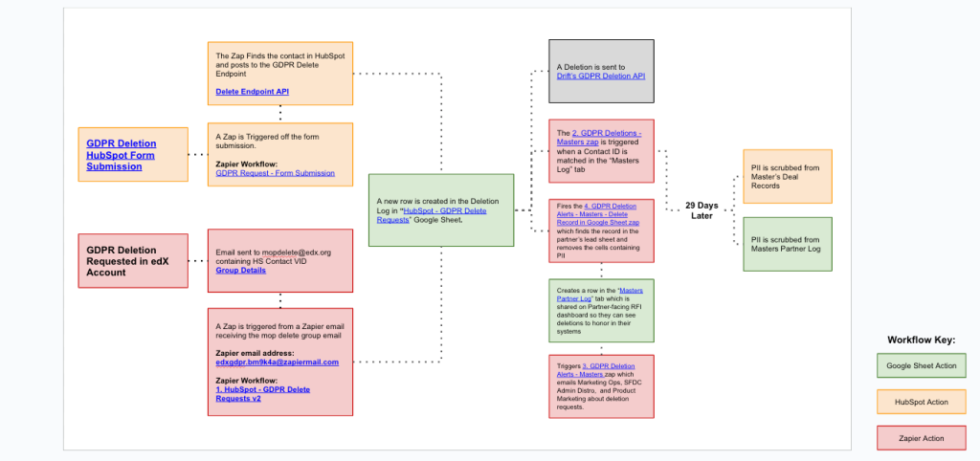Open GDPR Request - Form Submission workflow link
980x461 pixels.
click(275, 173)
